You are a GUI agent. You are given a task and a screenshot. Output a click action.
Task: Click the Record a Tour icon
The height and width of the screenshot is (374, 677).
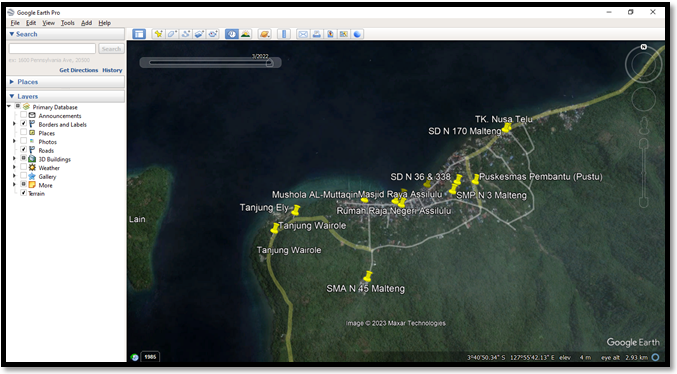click(x=213, y=34)
